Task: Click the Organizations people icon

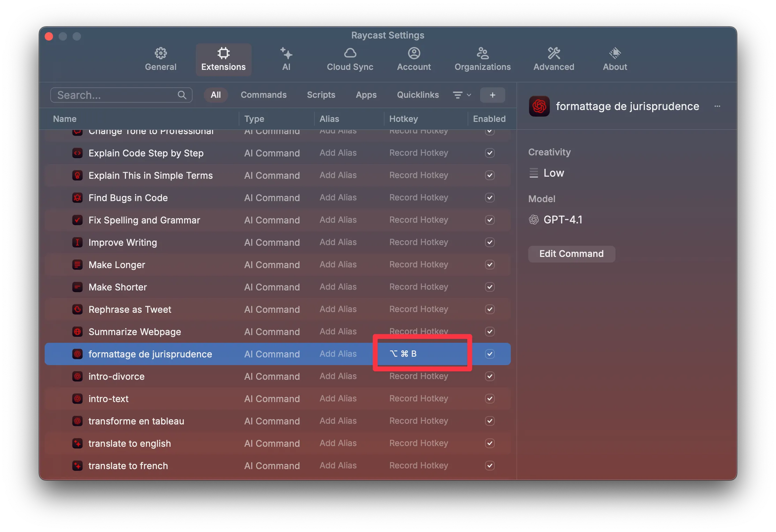Action: (x=482, y=53)
